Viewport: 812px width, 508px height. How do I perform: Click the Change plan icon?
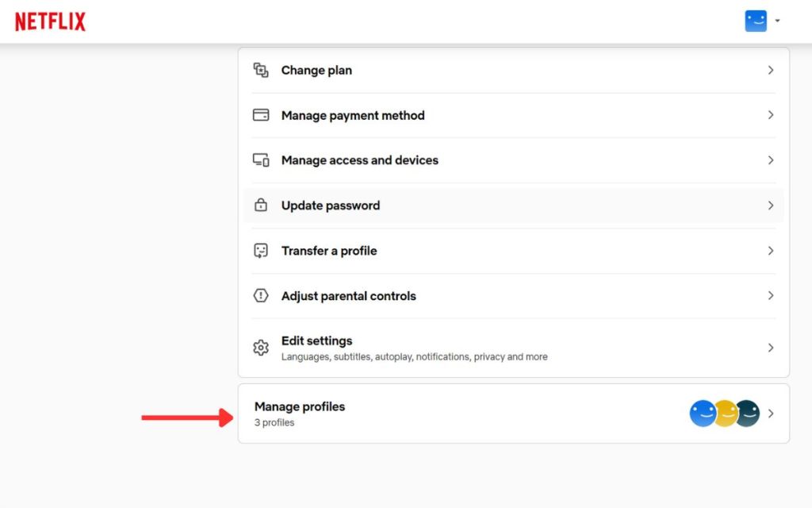[261, 70]
